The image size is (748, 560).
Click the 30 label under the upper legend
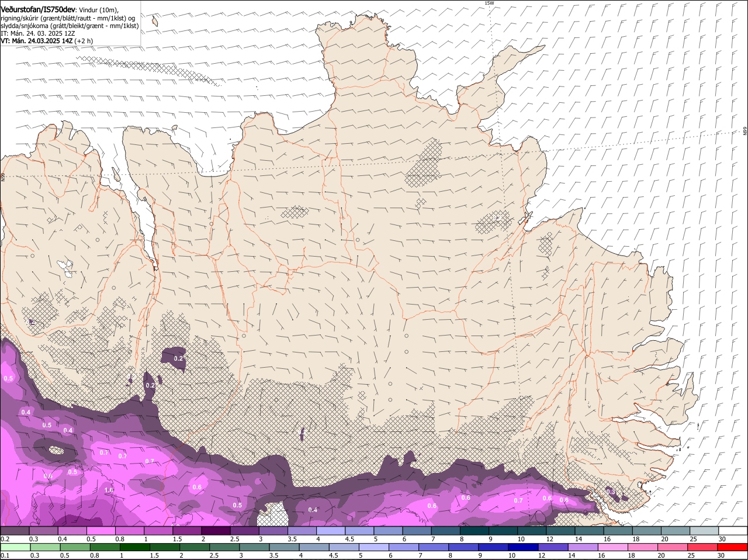click(x=722, y=538)
